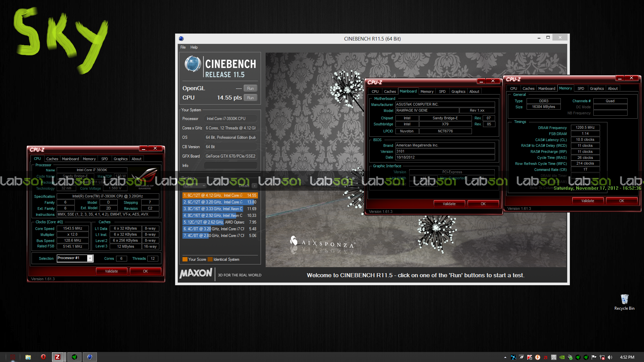Click Validate in the Mainboard CPU-Z window

pyautogui.click(x=449, y=204)
